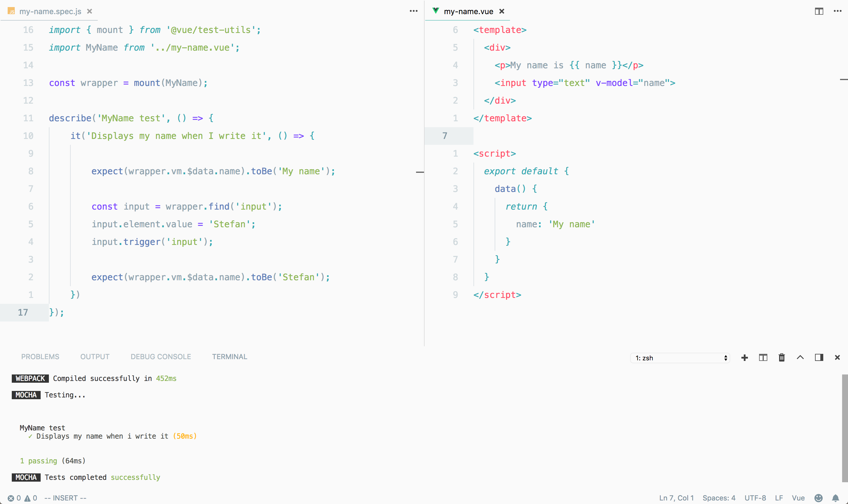Click the feedback smiley icon
Viewport: 848px width, 504px height.
(x=819, y=498)
